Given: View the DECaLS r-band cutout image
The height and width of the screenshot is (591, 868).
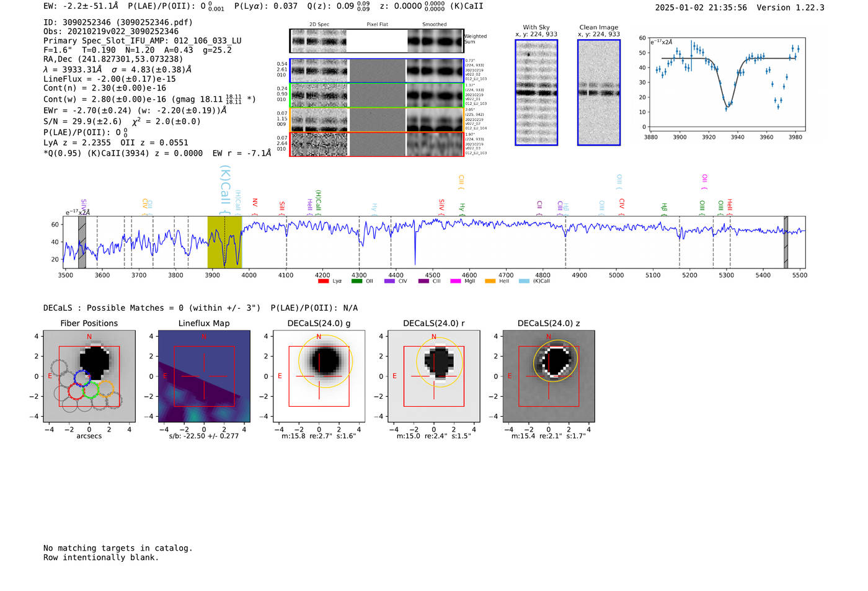Looking at the screenshot, I should point(434,377).
